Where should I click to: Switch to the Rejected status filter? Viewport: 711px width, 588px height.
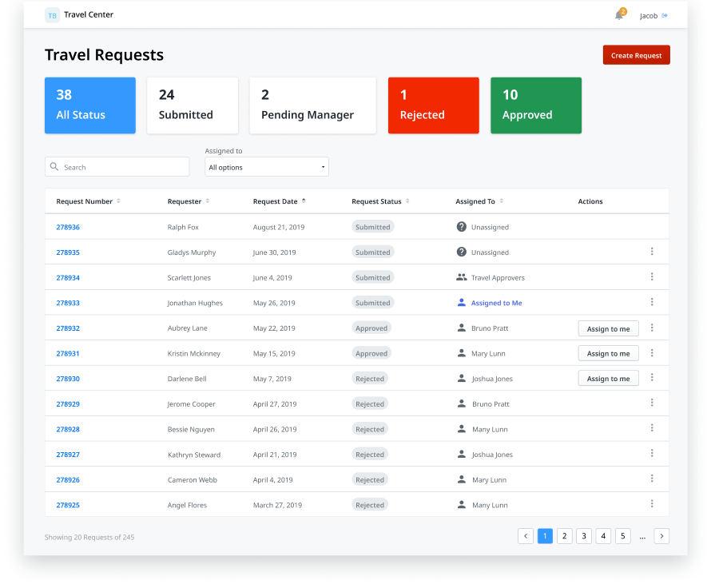point(433,105)
